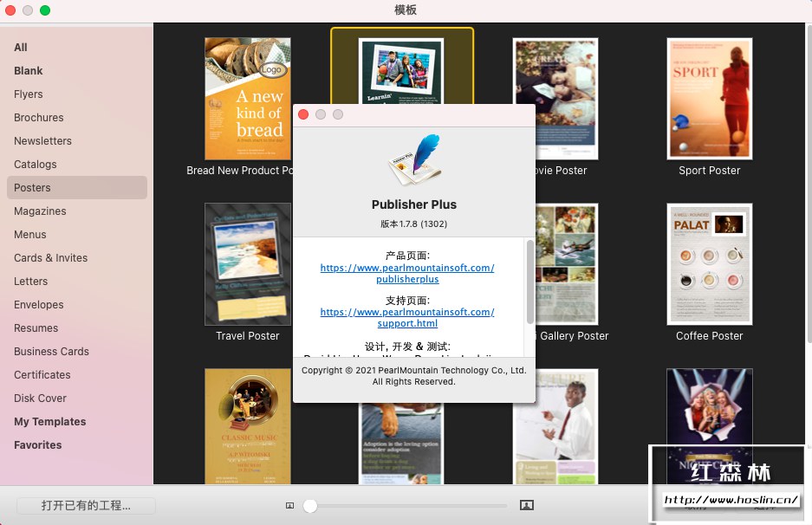The image size is (812, 525).
Task: Click the large thumbnail size icon
Action: point(527,505)
